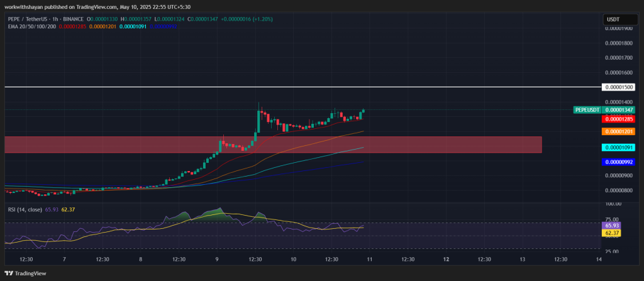The height and width of the screenshot is (281, 644).
Task: Click the orange 0.00001201 EMA price tag
Action: [619, 131]
